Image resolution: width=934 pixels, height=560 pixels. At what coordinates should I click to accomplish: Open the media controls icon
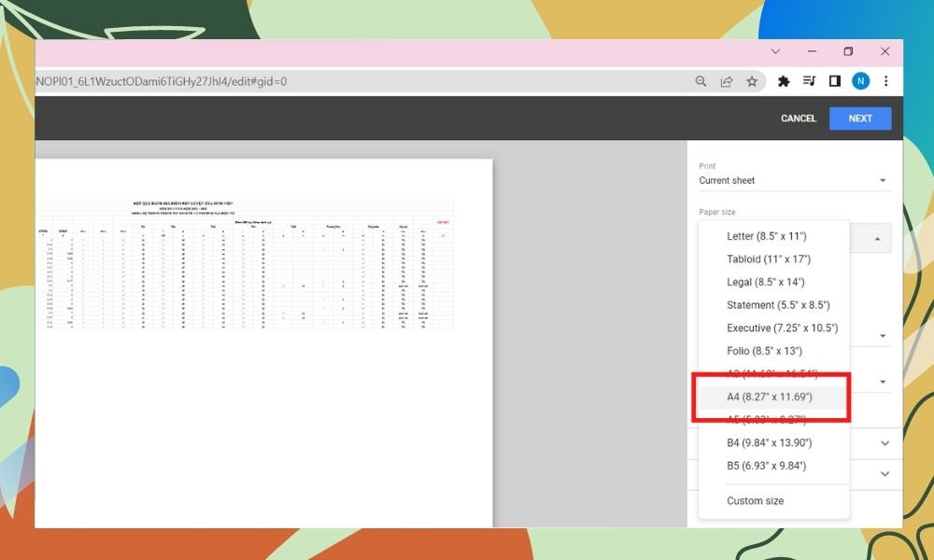pos(810,81)
